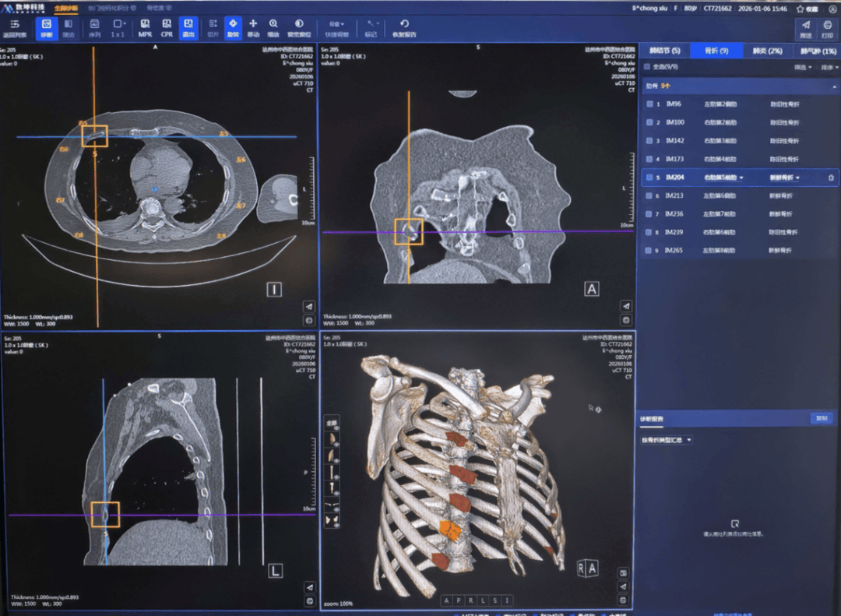Click send icon in axial view
Viewport: 841px width, 616px height.
coord(309,306)
